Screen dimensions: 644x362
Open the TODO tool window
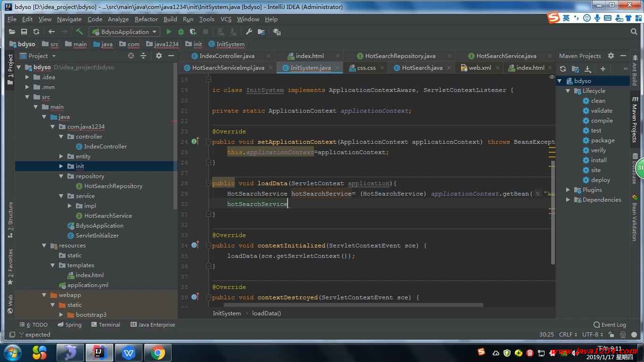tap(33, 325)
